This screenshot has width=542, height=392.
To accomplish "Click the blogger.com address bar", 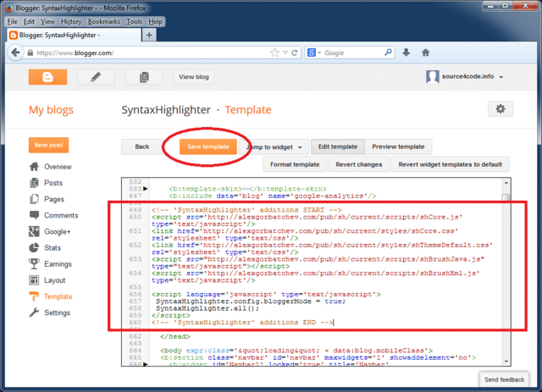I will [x=152, y=52].
